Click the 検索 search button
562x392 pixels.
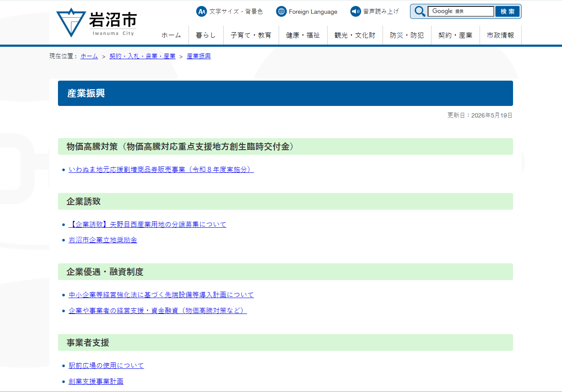(507, 12)
